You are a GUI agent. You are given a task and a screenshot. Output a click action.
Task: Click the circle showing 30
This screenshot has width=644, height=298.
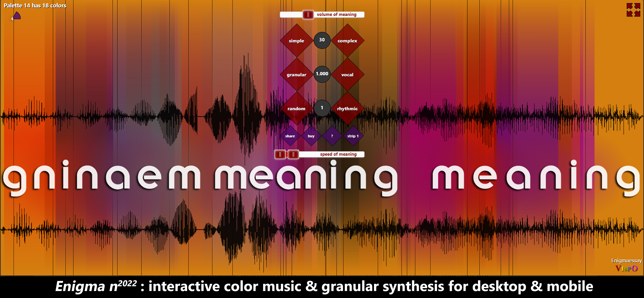click(322, 40)
